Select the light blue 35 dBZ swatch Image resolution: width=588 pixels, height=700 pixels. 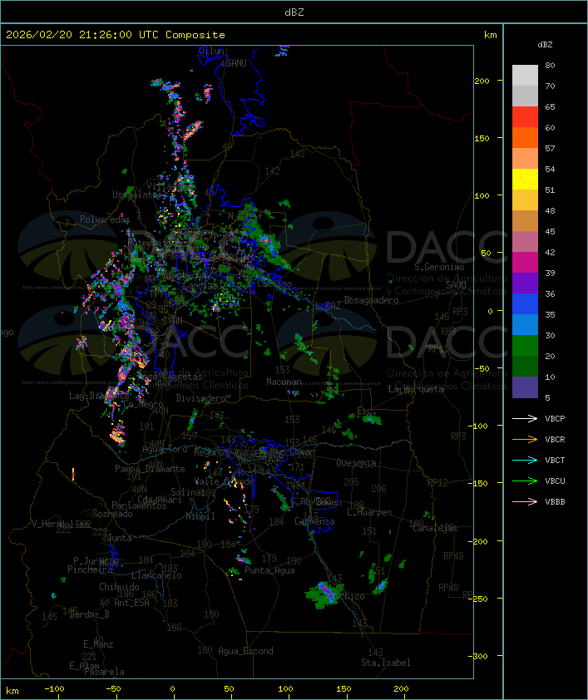[525, 324]
